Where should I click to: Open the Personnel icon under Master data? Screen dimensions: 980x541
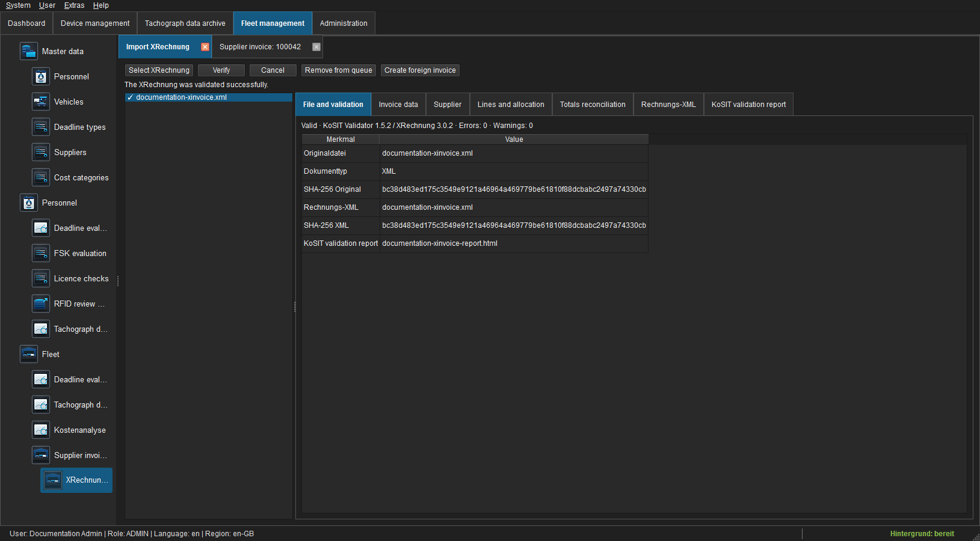coord(41,76)
